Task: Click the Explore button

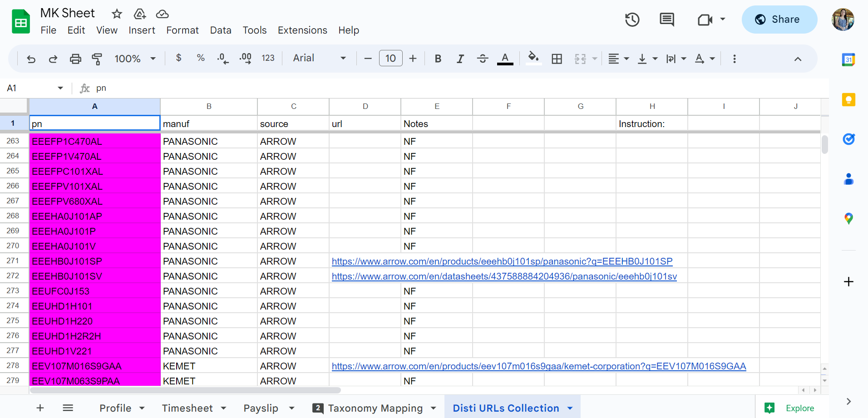Action: point(790,408)
